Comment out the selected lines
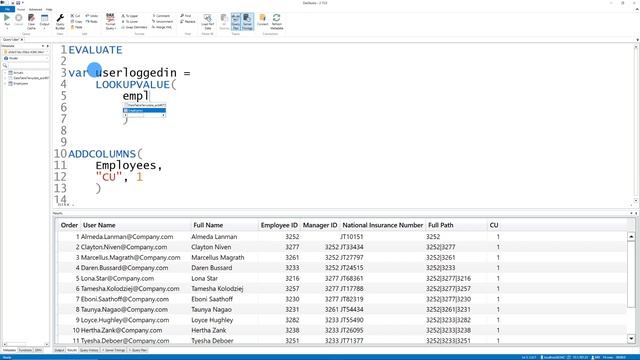640x360 pixels. pos(161,16)
